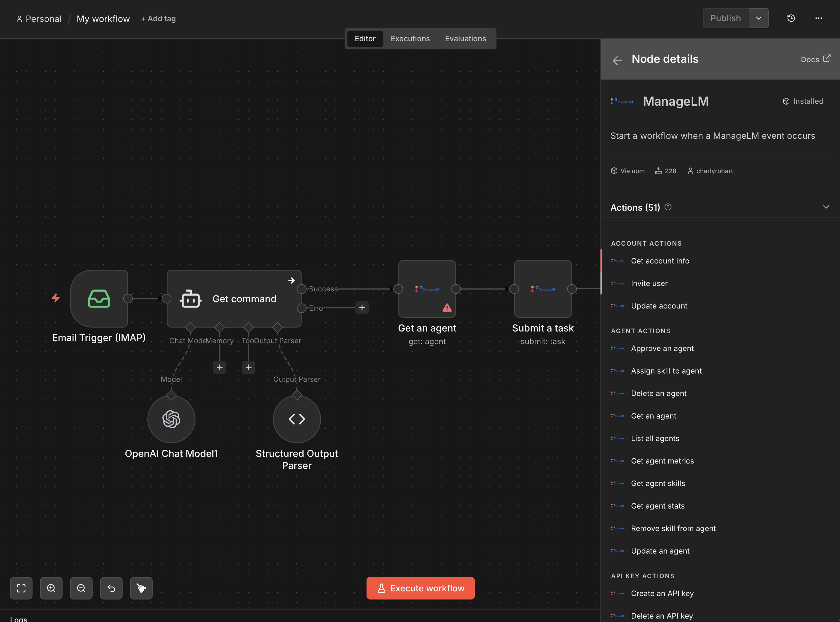Collapse the Actions (51) section
Viewport: 840px width, 622px height.
pyautogui.click(x=826, y=207)
